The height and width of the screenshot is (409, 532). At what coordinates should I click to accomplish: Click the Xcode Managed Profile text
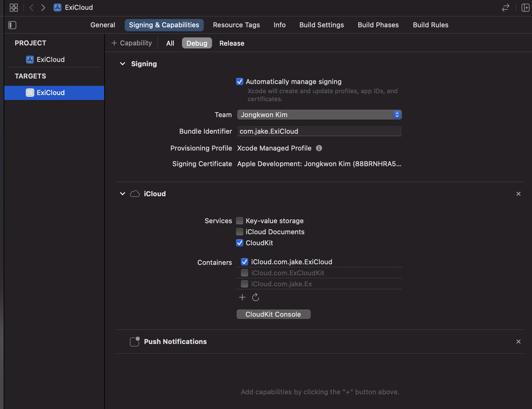tap(274, 148)
